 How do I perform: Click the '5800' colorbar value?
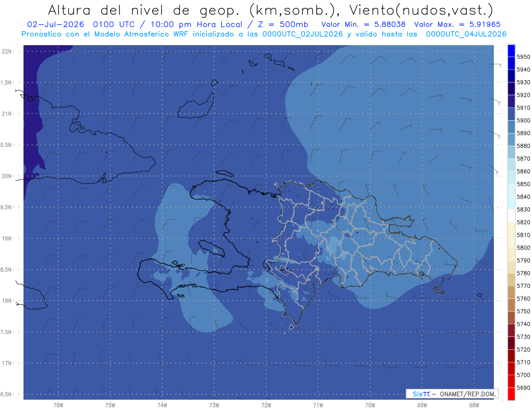[x=524, y=247]
